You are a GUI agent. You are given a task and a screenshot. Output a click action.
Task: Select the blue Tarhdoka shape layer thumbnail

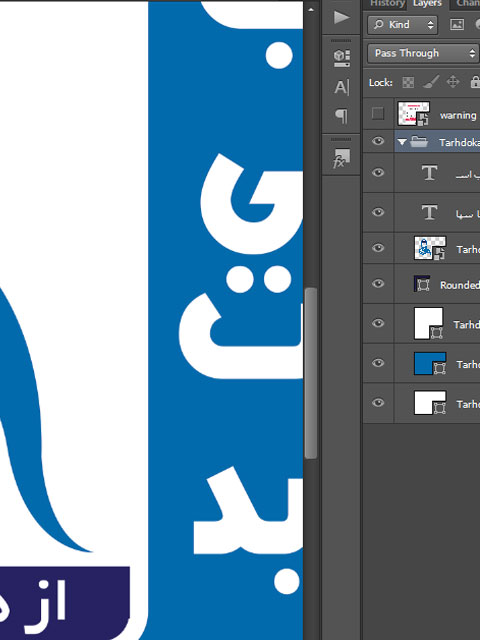tap(430, 363)
